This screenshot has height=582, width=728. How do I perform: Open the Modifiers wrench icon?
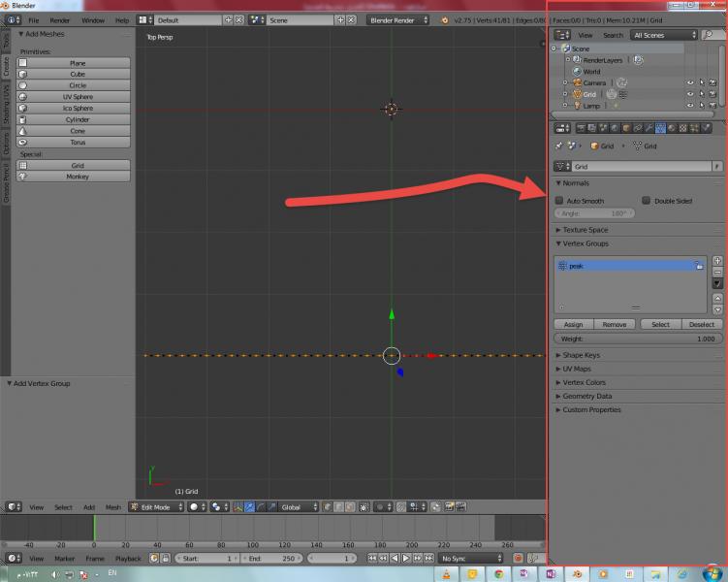coord(649,128)
